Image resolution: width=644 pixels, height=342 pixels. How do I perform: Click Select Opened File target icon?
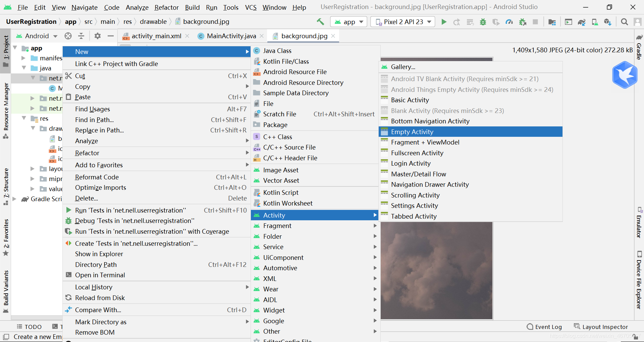[68, 36]
